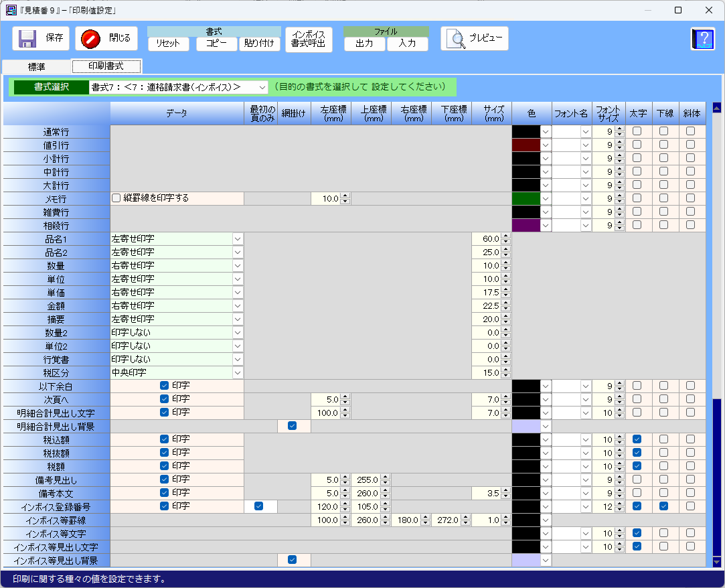
Task: Click the 上座標 field for 備考本文
Action: click(x=372, y=493)
